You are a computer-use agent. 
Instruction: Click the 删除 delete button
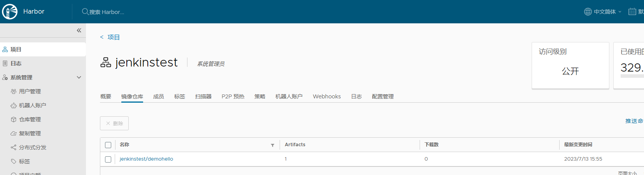point(114,123)
